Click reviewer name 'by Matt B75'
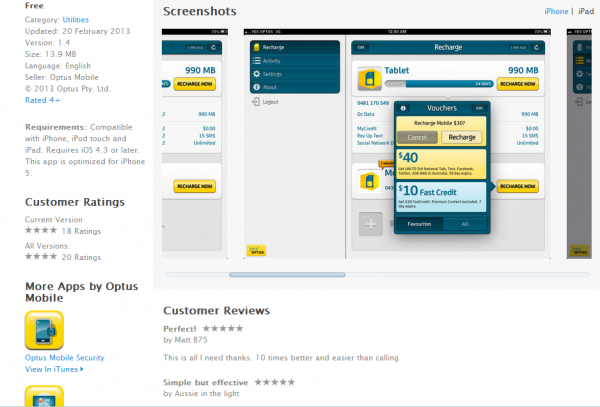The height and width of the screenshot is (407, 600). [185, 340]
